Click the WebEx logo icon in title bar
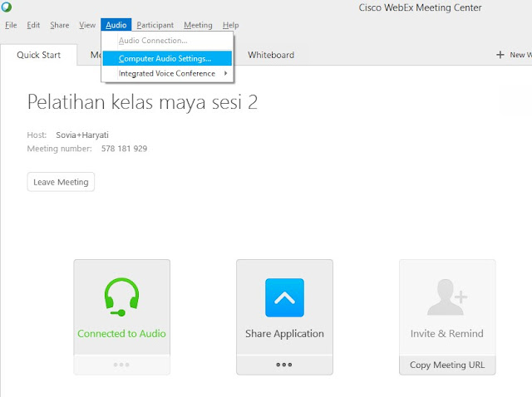This screenshot has width=532, height=397. (6, 7)
